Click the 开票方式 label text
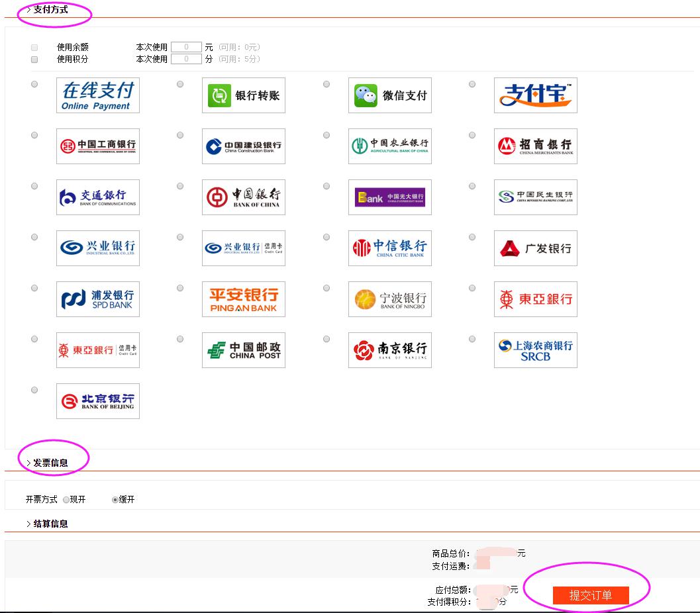This screenshot has height=613, width=700. 41,499
